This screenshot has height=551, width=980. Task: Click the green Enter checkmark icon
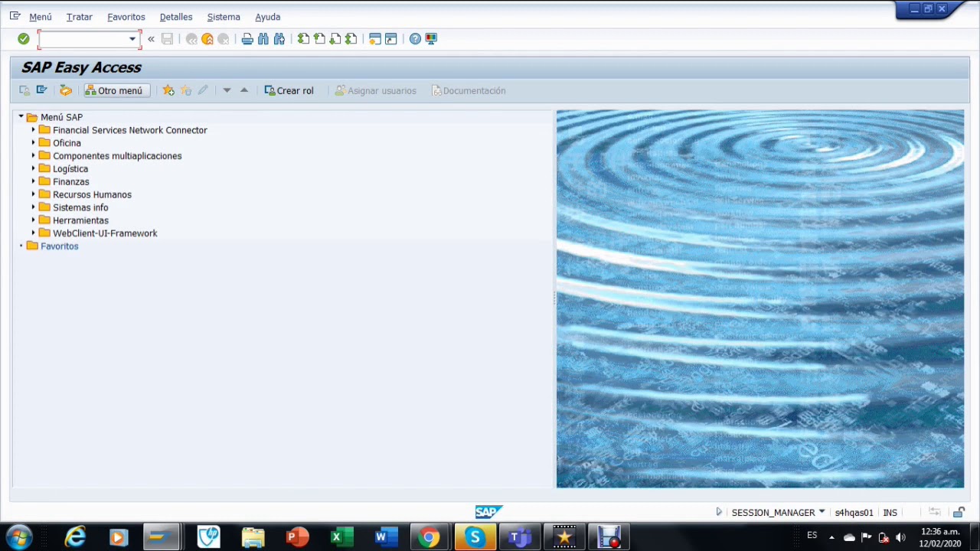pos(24,39)
